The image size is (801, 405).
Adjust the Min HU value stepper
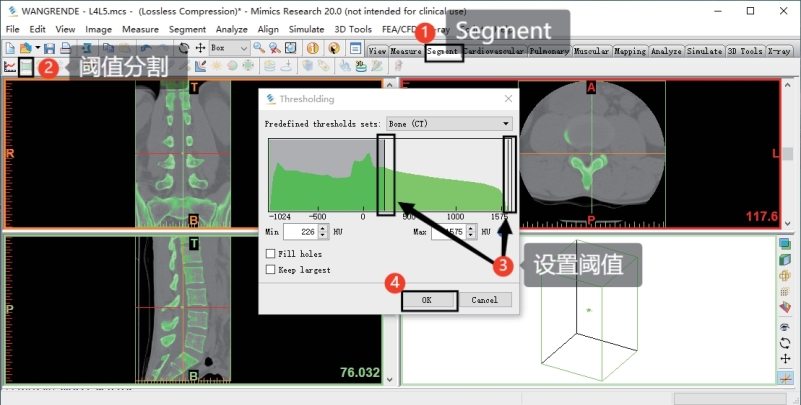(x=322, y=232)
